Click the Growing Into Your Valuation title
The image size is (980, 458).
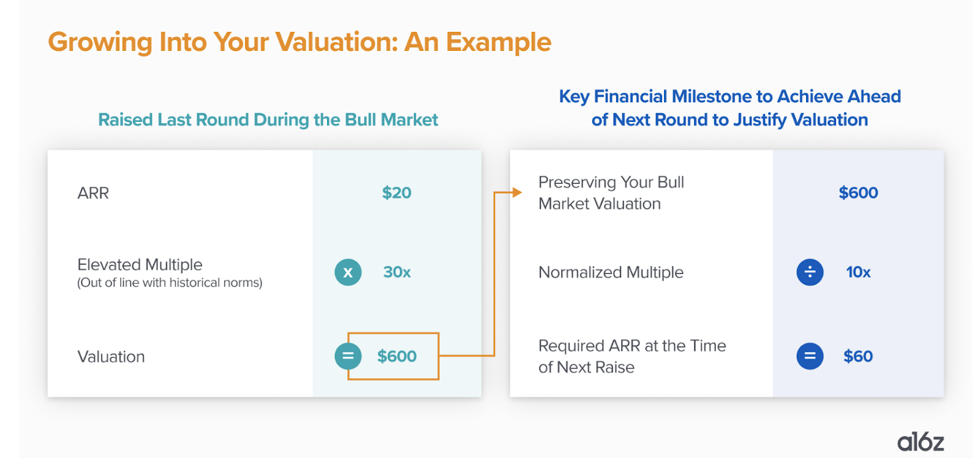(300, 42)
